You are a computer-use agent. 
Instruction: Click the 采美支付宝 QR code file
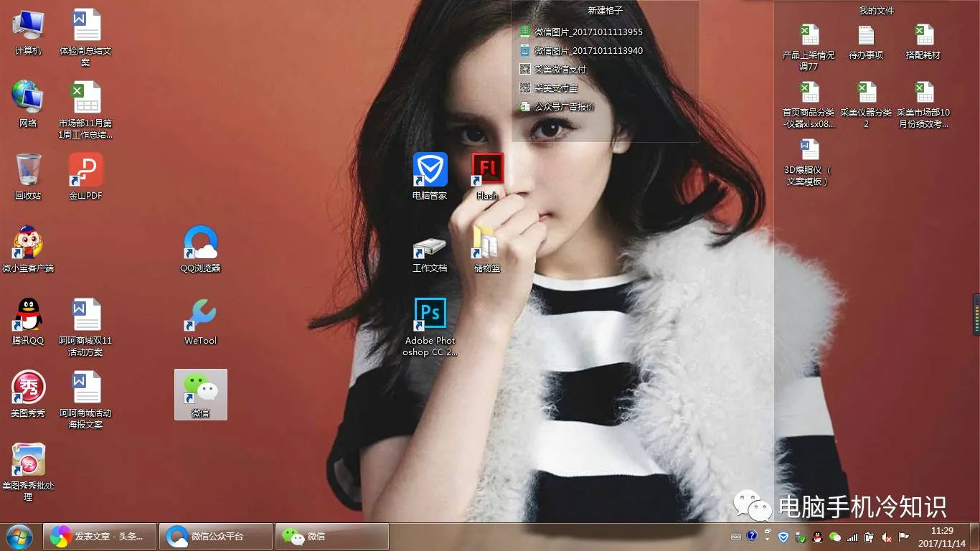(x=549, y=88)
